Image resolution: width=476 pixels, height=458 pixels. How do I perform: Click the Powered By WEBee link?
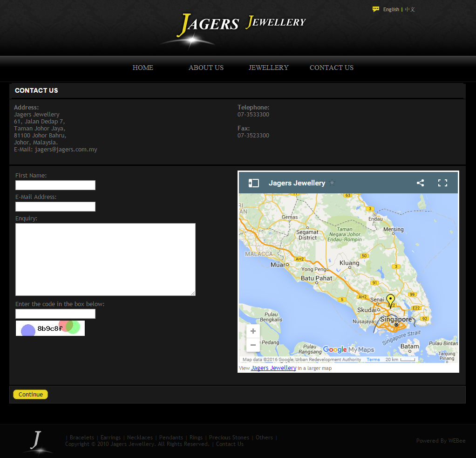441,441
